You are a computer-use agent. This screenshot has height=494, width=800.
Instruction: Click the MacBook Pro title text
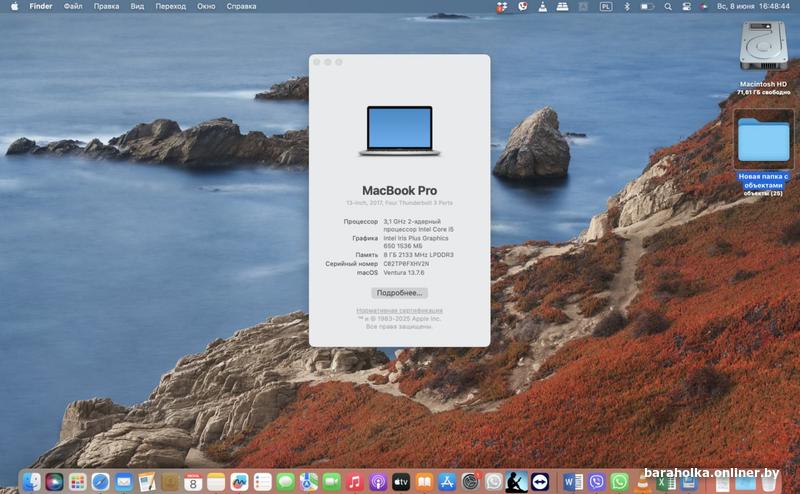pyautogui.click(x=399, y=190)
